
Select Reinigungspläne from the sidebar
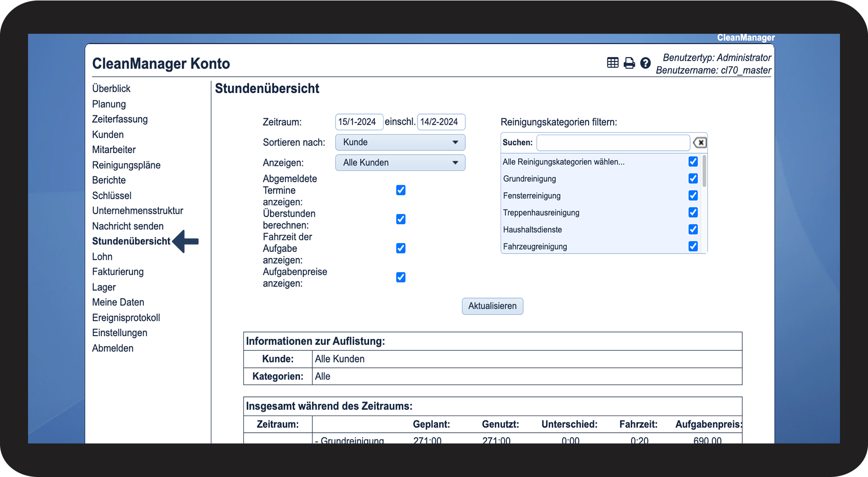126,165
